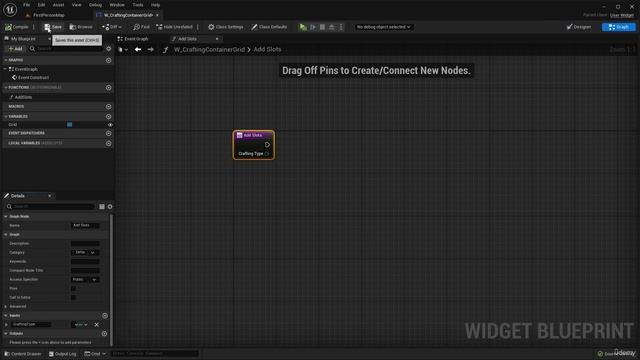Image resolution: width=640 pixels, height=360 pixels.
Task: Click Add Slots node execution output pin
Action: click(267, 144)
